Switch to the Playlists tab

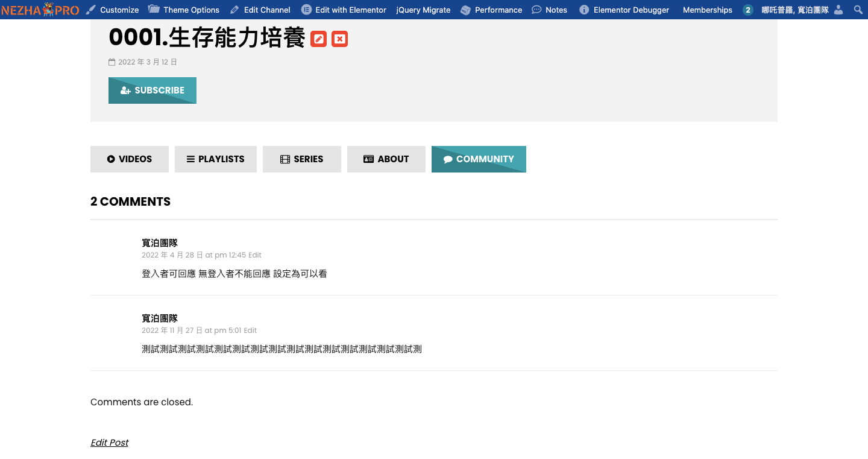pyautogui.click(x=216, y=159)
